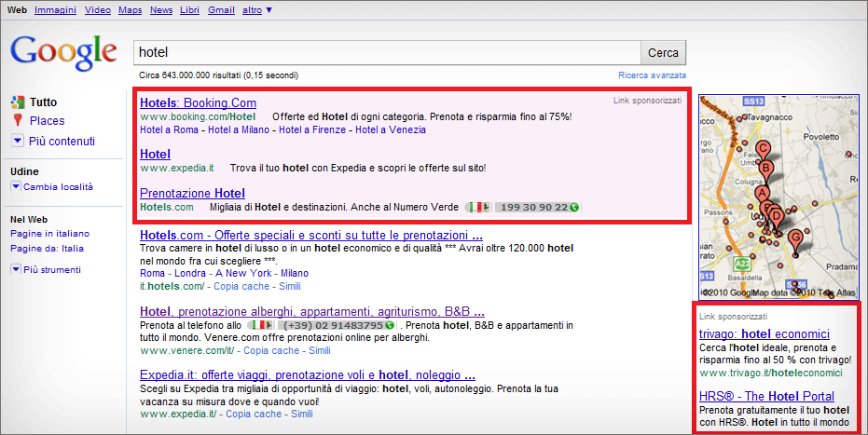Open Hotels.com Offerte speciali result

[x=311, y=235]
